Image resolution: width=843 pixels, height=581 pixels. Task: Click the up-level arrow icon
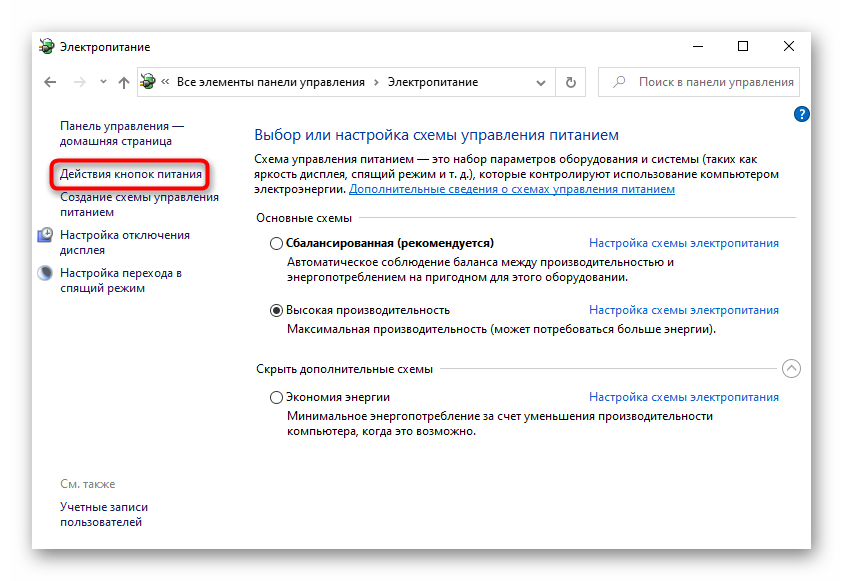(124, 82)
